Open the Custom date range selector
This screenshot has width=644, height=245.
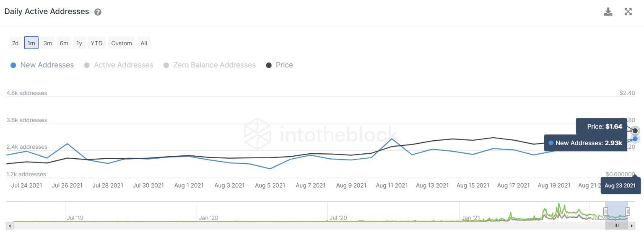(121, 43)
